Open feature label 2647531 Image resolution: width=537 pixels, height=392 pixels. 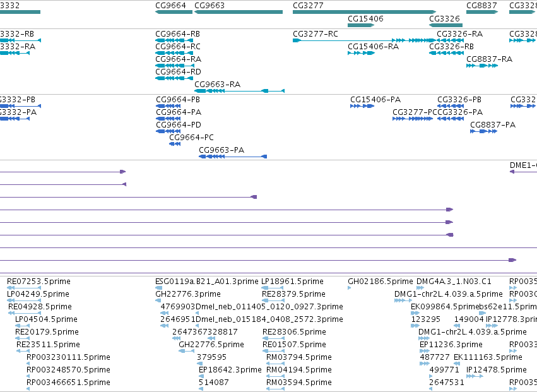point(447,383)
